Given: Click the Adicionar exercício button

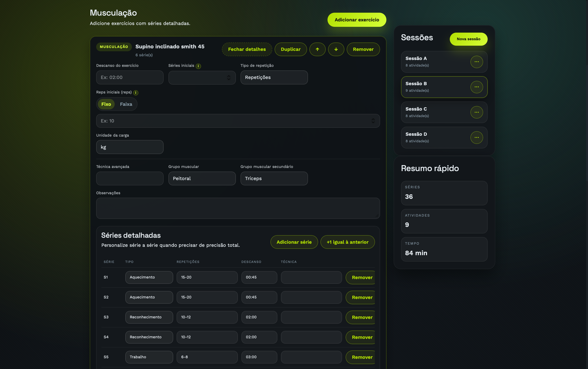Looking at the screenshot, I should tap(356, 20).
